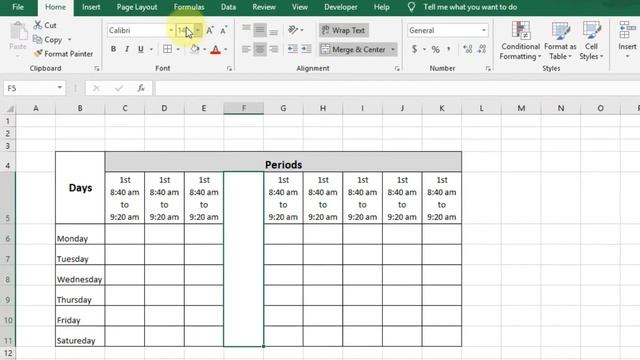Click the Paste clipboard icon
This screenshot has height=360, width=640.
18,31
